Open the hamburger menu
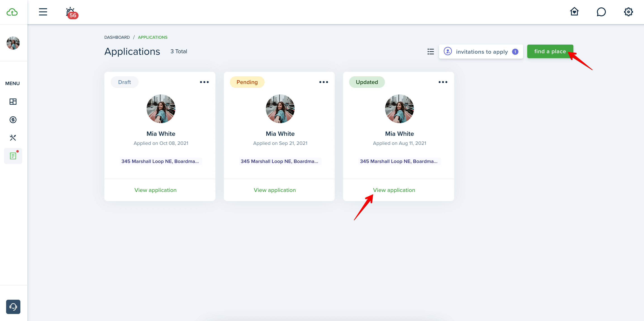 (43, 12)
